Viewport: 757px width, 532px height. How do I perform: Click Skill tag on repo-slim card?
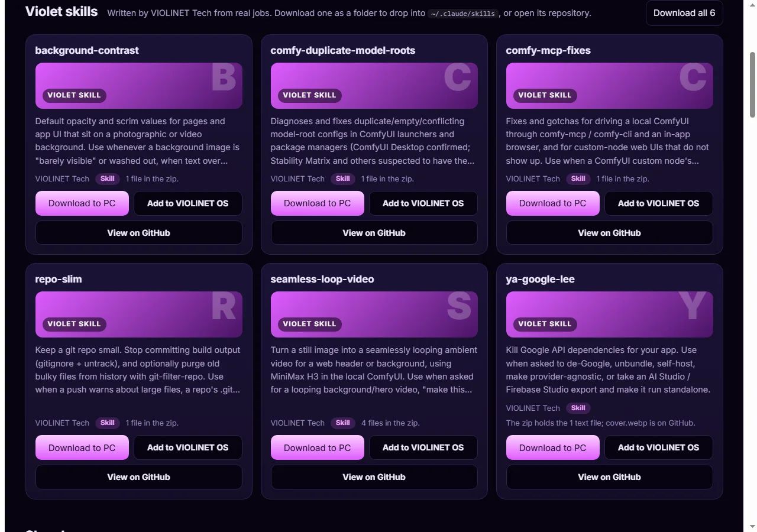coord(108,423)
